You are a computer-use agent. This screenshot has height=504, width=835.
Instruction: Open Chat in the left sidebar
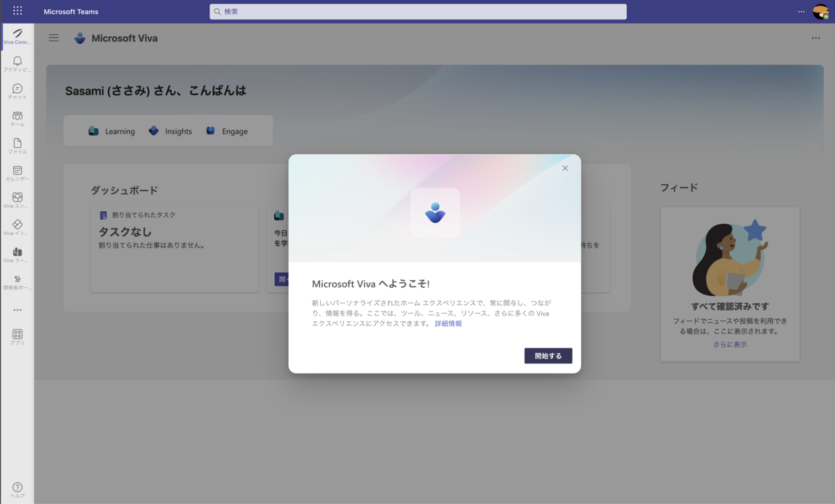(x=17, y=91)
